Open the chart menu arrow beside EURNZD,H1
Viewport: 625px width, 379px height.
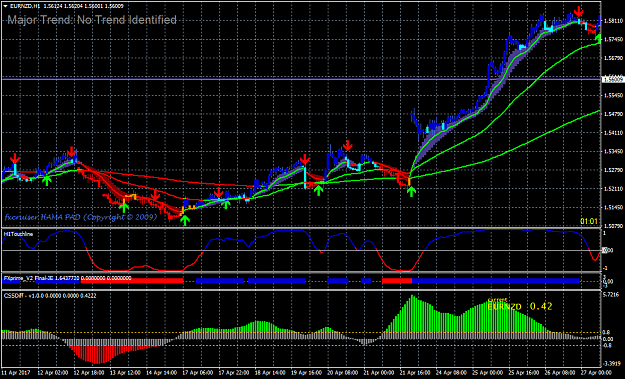tap(6, 6)
